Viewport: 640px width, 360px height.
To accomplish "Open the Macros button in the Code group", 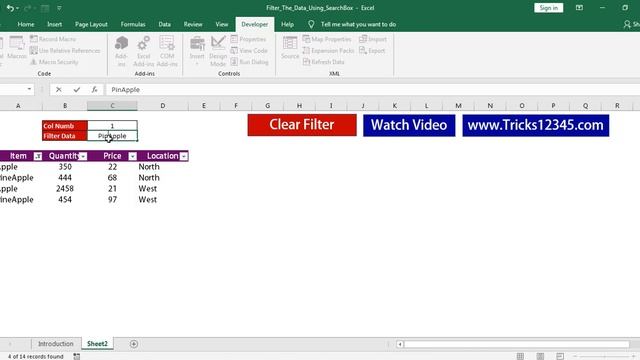I will pos(17,47).
